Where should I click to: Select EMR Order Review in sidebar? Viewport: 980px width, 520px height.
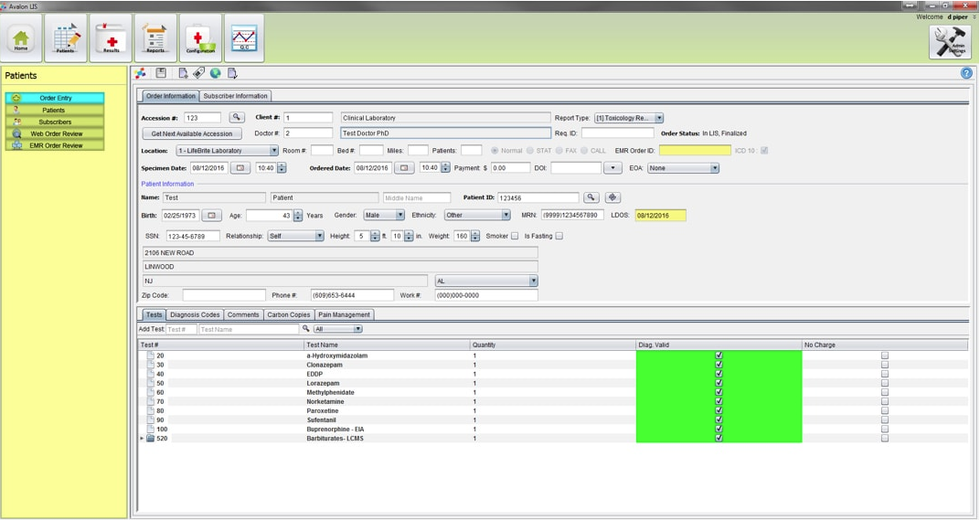point(55,145)
